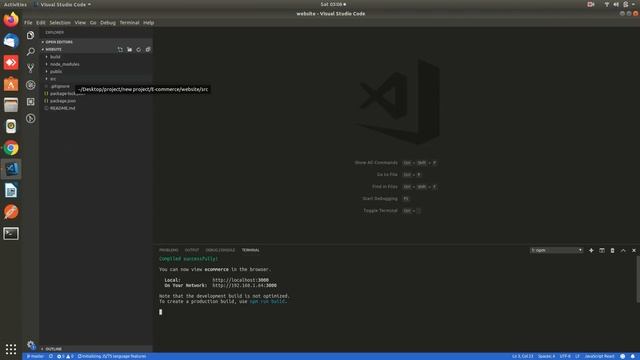Viewport: 640px width, 360px height.
Task: Click the synchronize changes icon in status bar
Action: (x=51, y=356)
